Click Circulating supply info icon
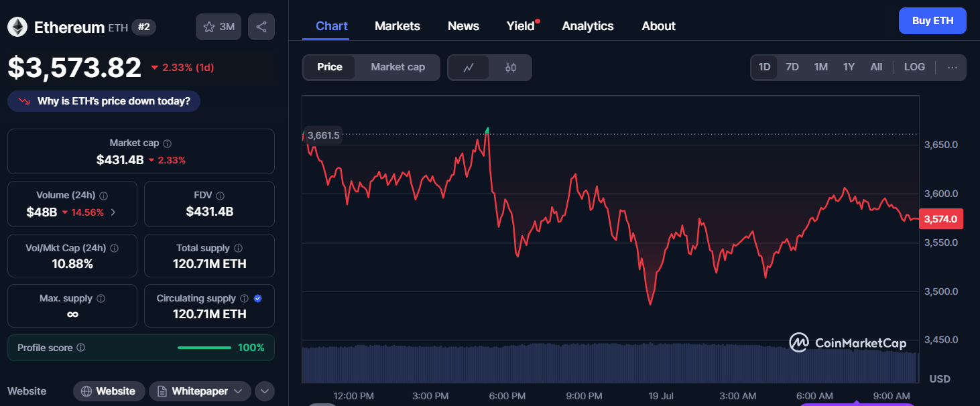 [245, 299]
